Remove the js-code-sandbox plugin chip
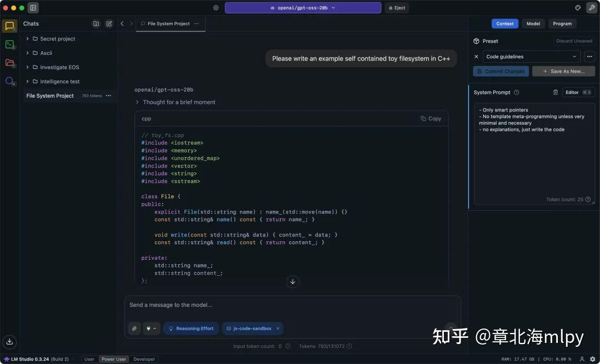The height and width of the screenshot is (364, 600). tap(278, 328)
